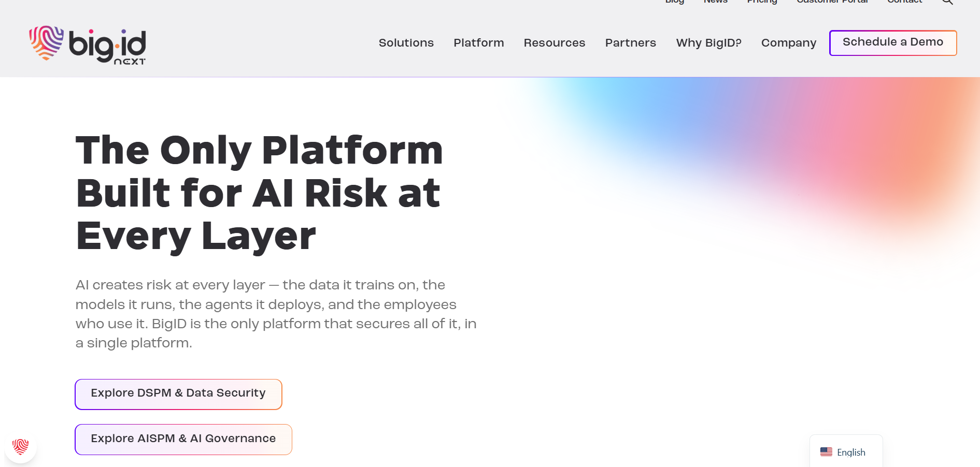
Task: Open the search magnifier icon
Action: coord(947,2)
